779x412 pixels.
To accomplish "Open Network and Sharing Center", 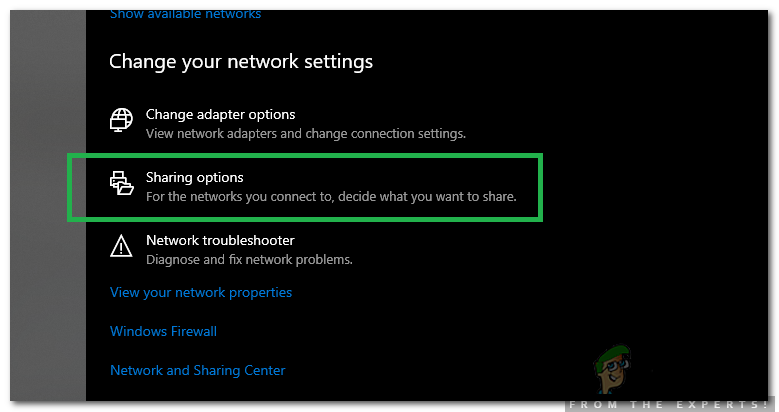I will coord(197,370).
